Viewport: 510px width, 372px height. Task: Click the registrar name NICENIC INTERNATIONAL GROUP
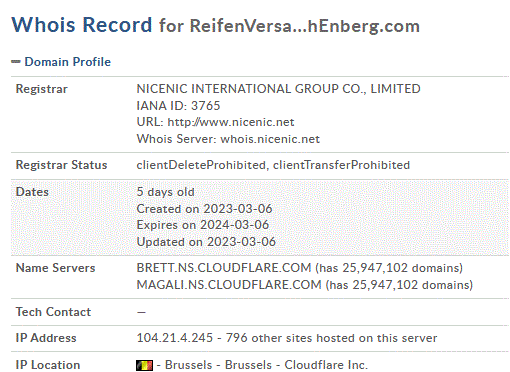click(278, 89)
